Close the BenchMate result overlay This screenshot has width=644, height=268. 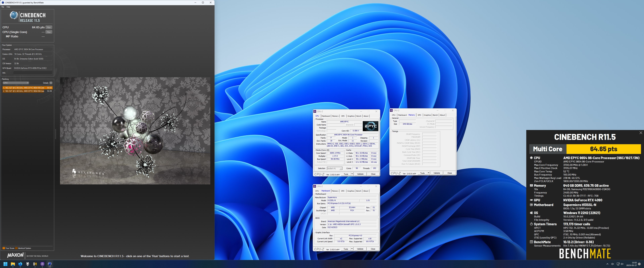point(641,133)
